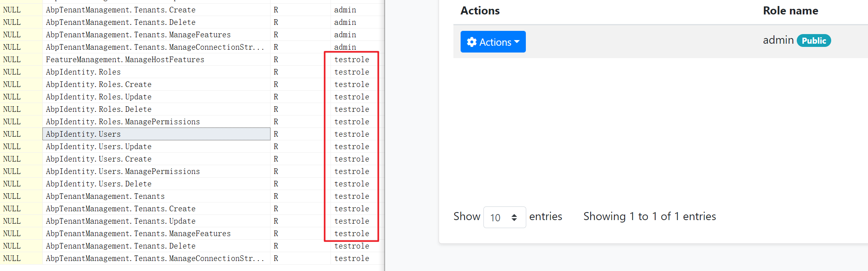Select the testrole cell for AbpIdentity.Roles.ManagePermissions

pyautogui.click(x=351, y=121)
